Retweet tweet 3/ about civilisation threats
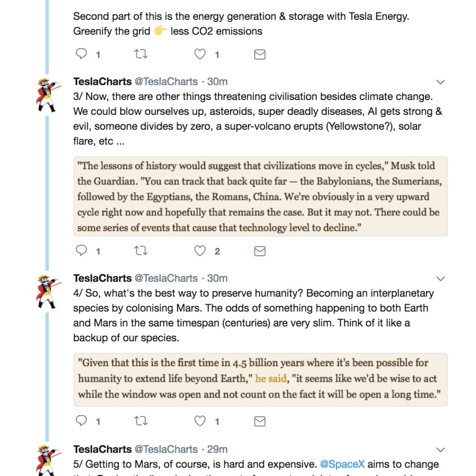The height and width of the screenshot is (476, 476). click(141, 251)
